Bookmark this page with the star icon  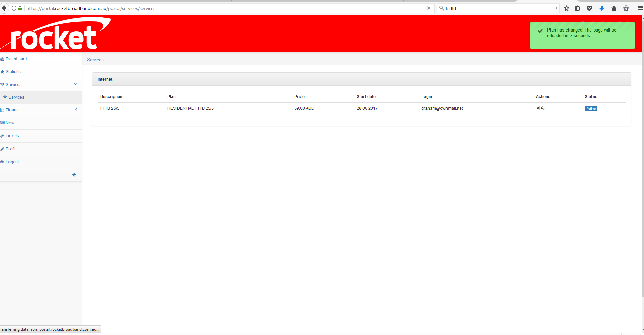pyautogui.click(x=567, y=8)
